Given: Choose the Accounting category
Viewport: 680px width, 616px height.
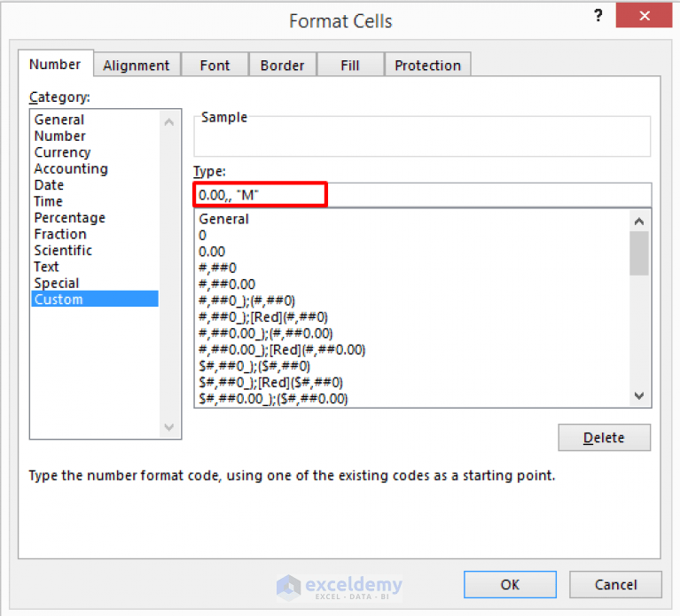Looking at the screenshot, I should (x=95, y=168).
